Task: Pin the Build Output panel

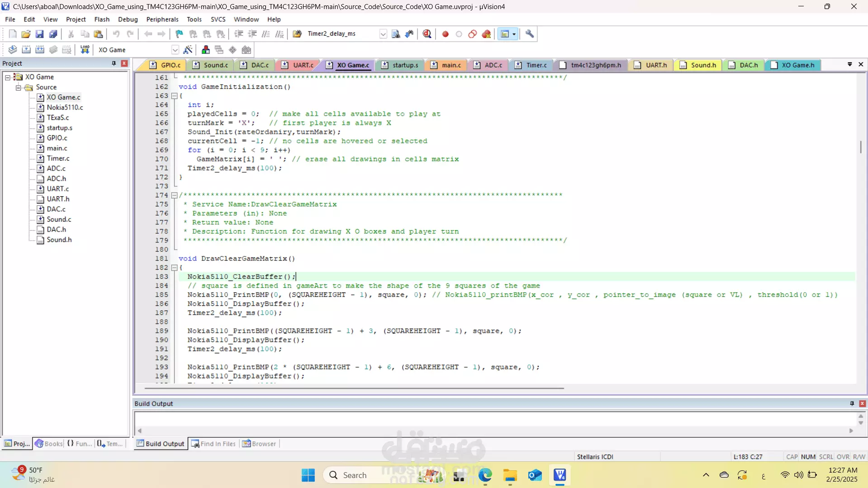Action: (852, 403)
